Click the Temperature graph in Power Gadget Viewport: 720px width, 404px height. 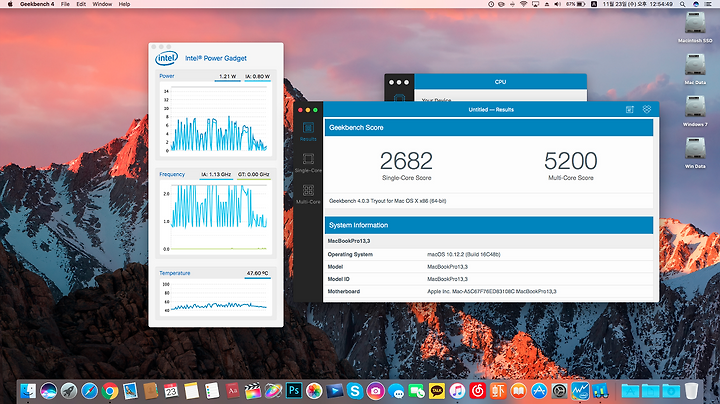216,297
